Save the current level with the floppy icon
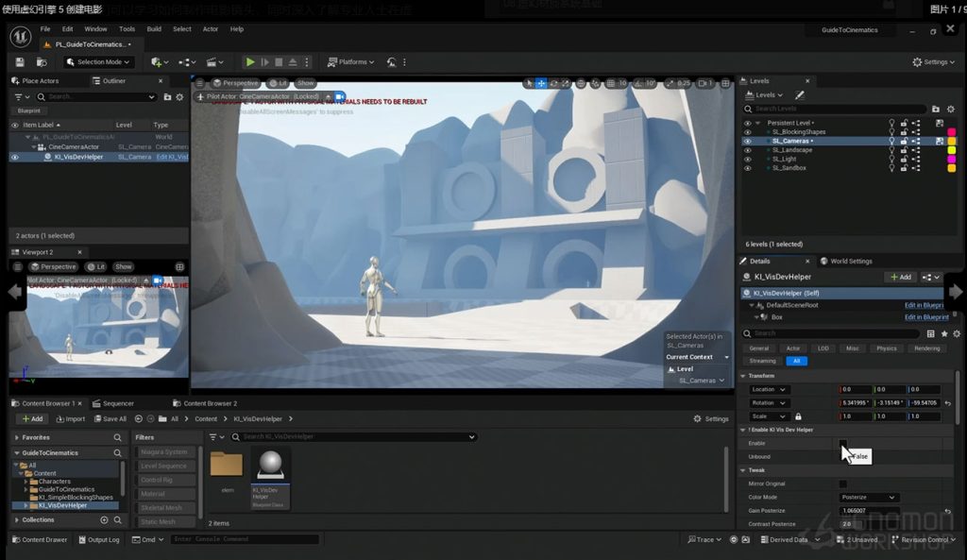The height and width of the screenshot is (560, 967). click(x=20, y=62)
